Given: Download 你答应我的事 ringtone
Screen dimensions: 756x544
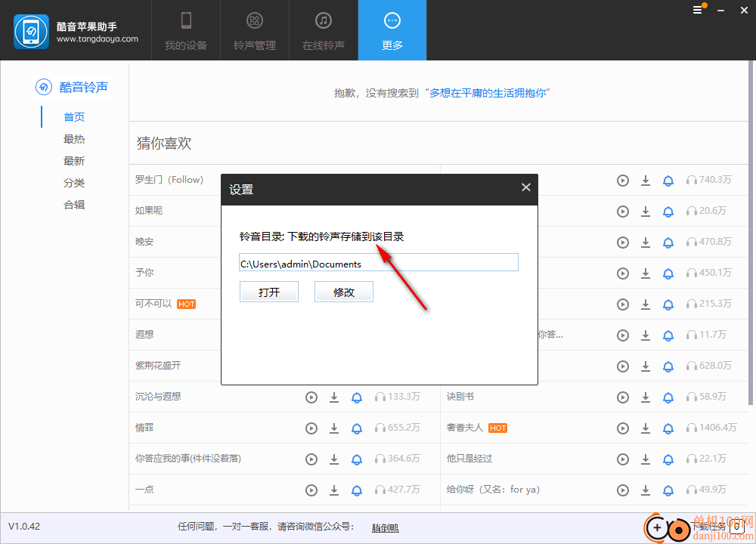Looking at the screenshot, I should (x=334, y=459).
